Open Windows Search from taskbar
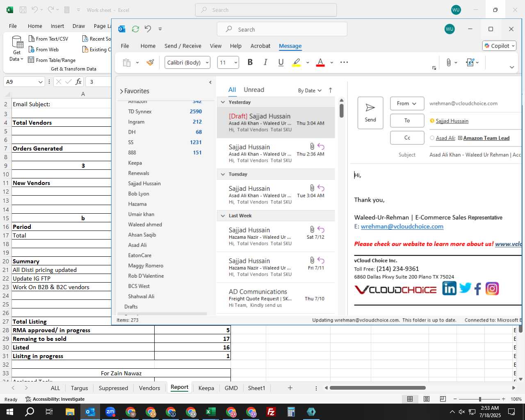The image size is (525, 420). coord(30,412)
